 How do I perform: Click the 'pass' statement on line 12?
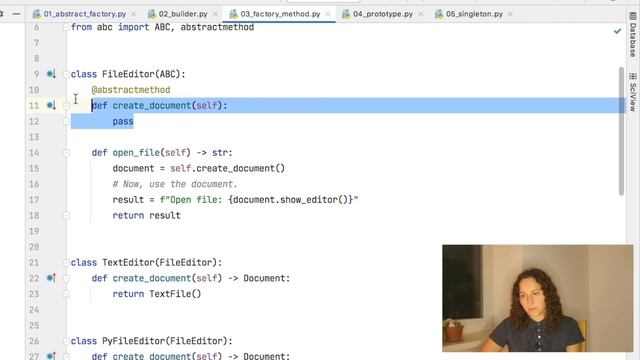(123, 121)
